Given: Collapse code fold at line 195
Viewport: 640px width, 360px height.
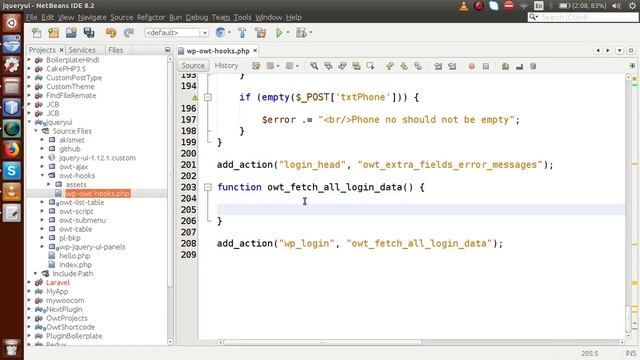Looking at the screenshot, I should (x=208, y=97).
